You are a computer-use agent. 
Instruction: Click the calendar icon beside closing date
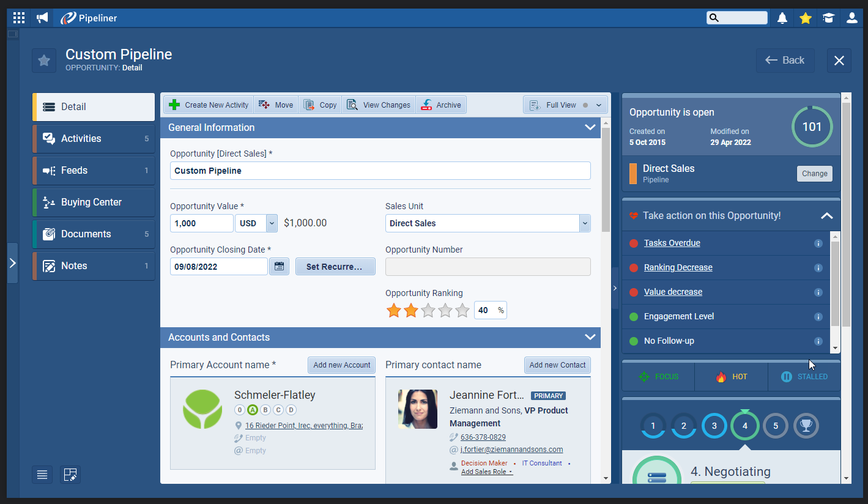[x=279, y=267]
